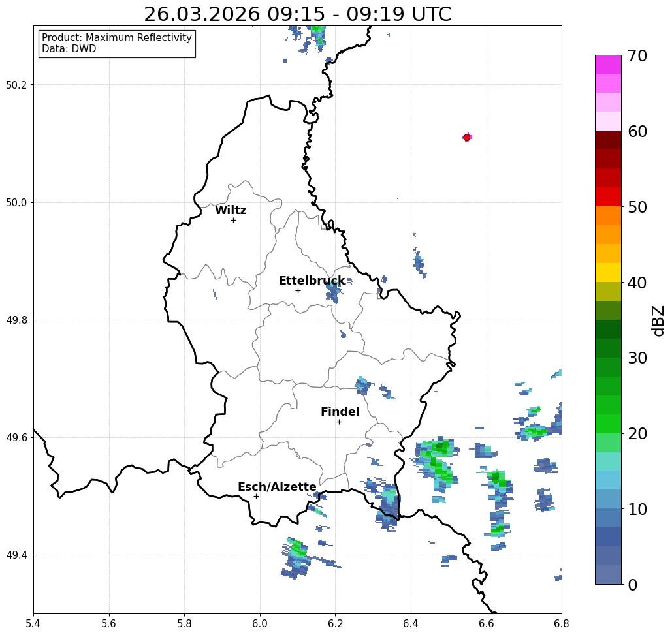Image resolution: width=672 pixels, height=635 pixels.
Task: Click the plus marker beside Ettelbruck
Action: pyautogui.click(x=298, y=290)
